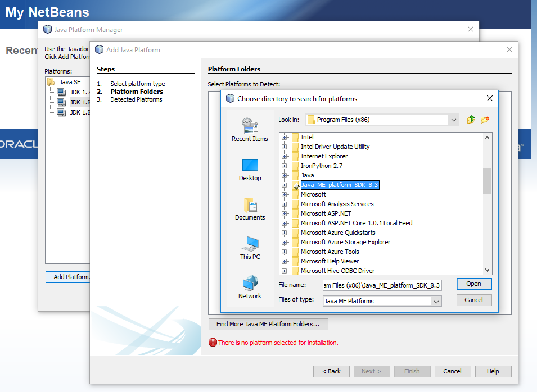Select the Microsoft Analysis Services folder

point(337,204)
